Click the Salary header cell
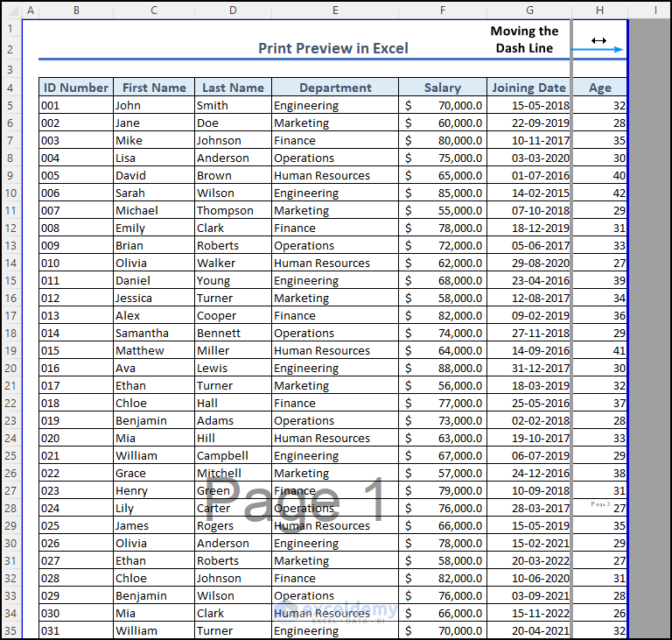This screenshot has width=672, height=640. (443, 88)
